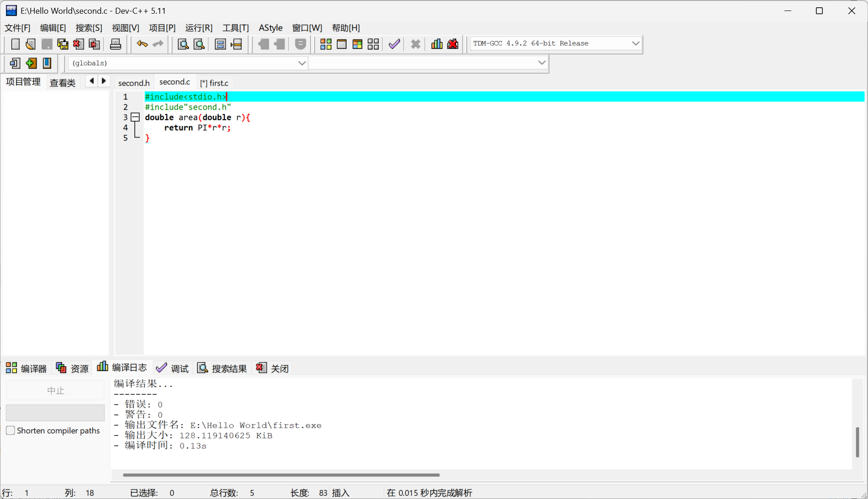Open the (globals) scope dropdown

coord(302,63)
